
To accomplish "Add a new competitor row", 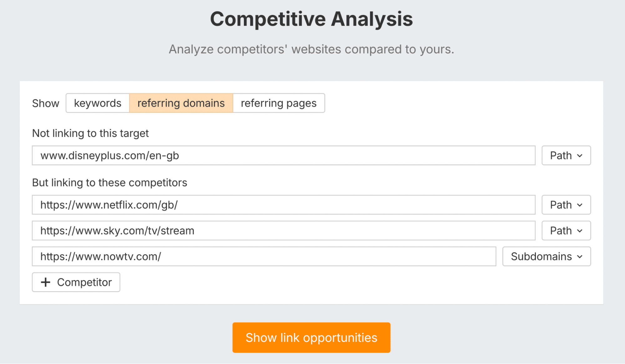I will [76, 282].
